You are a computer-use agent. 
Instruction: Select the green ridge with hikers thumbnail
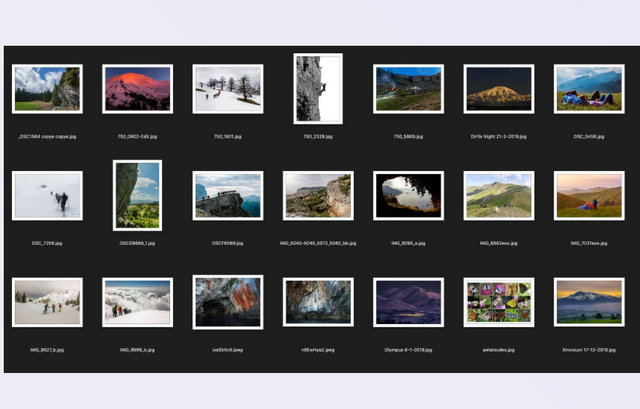pyautogui.click(x=499, y=196)
